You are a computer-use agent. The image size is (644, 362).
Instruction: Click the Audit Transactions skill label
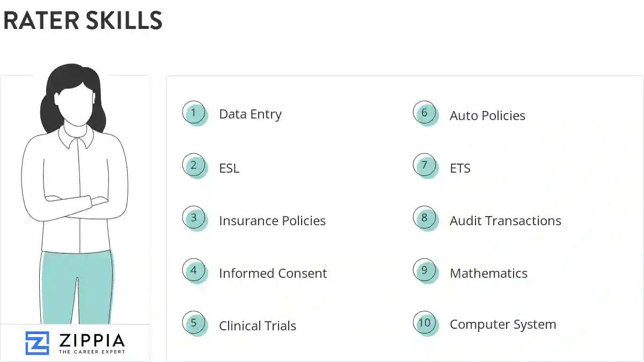click(506, 221)
